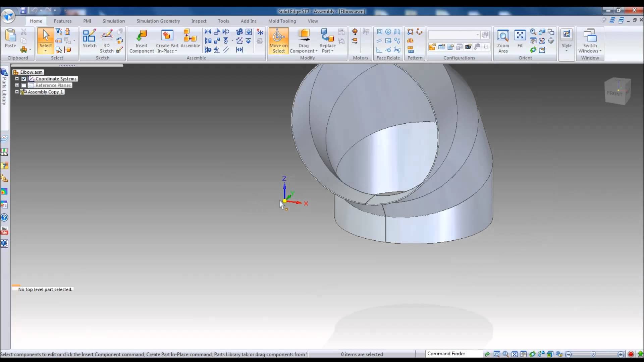Switch to the Features tab
Image resolution: width=644 pixels, height=362 pixels.
coord(62,21)
